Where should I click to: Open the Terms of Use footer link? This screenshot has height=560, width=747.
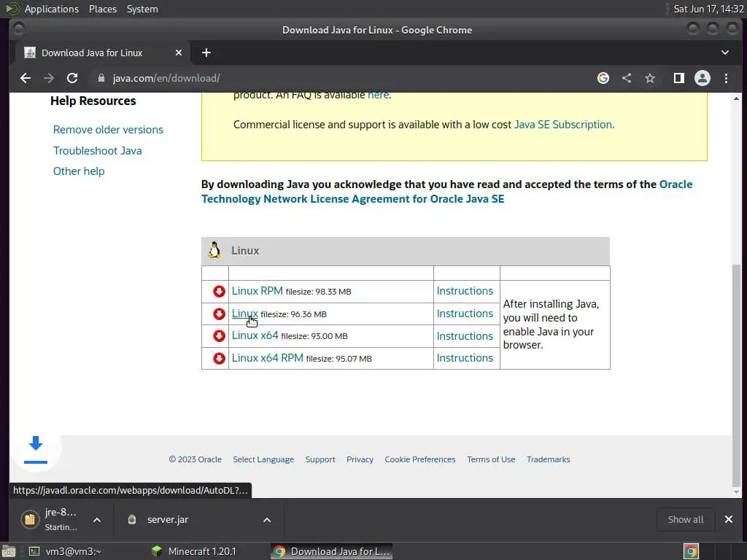(491, 459)
